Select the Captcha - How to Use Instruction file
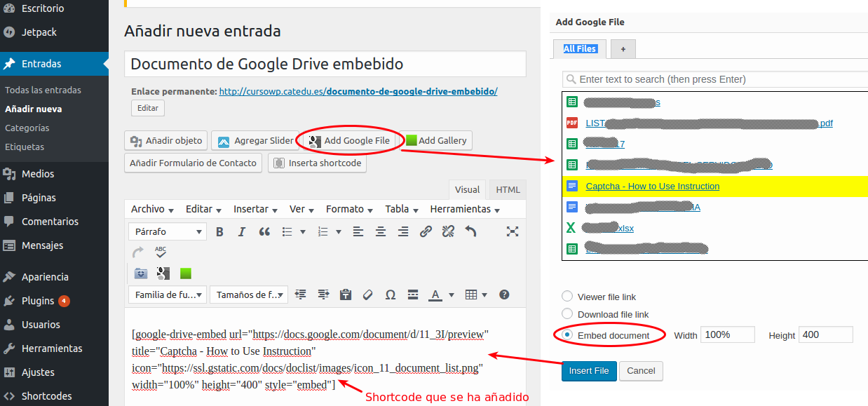The width and height of the screenshot is (868, 406). 715,187
